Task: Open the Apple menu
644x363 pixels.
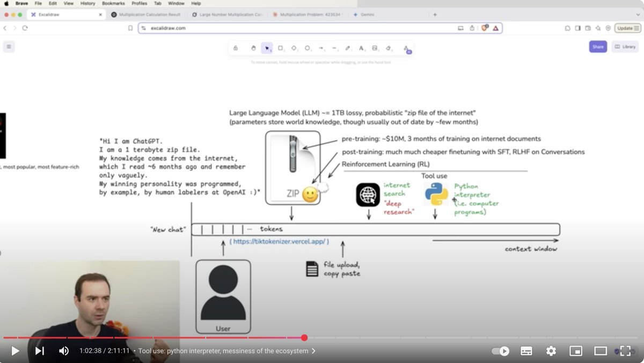Action: point(5,3)
